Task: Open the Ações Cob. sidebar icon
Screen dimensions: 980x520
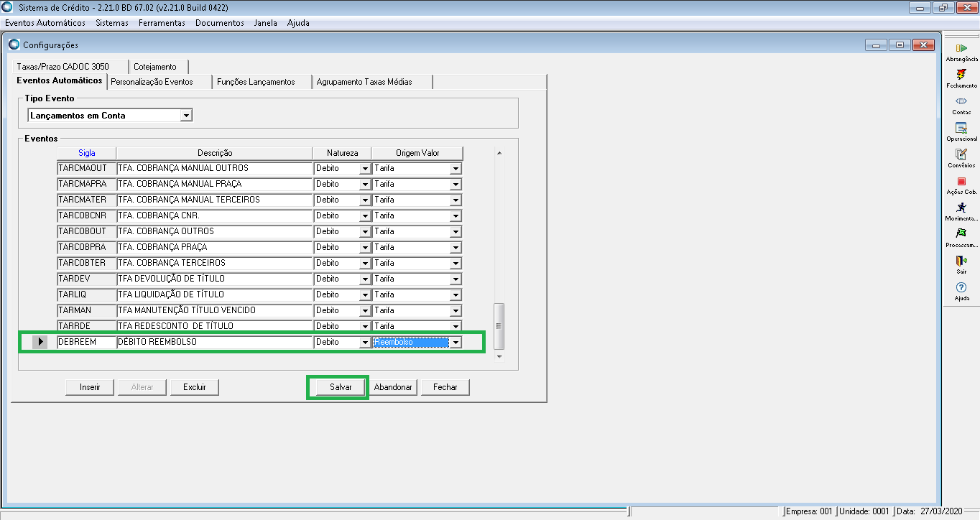Action: click(961, 181)
